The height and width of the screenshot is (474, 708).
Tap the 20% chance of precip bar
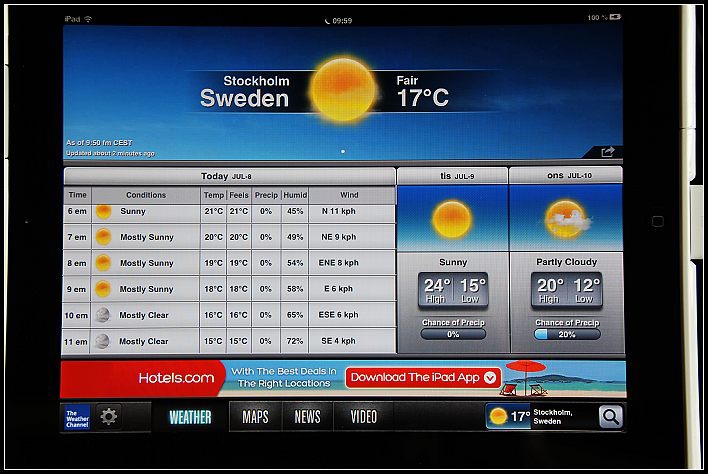pyautogui.click(x=567, y=335)
